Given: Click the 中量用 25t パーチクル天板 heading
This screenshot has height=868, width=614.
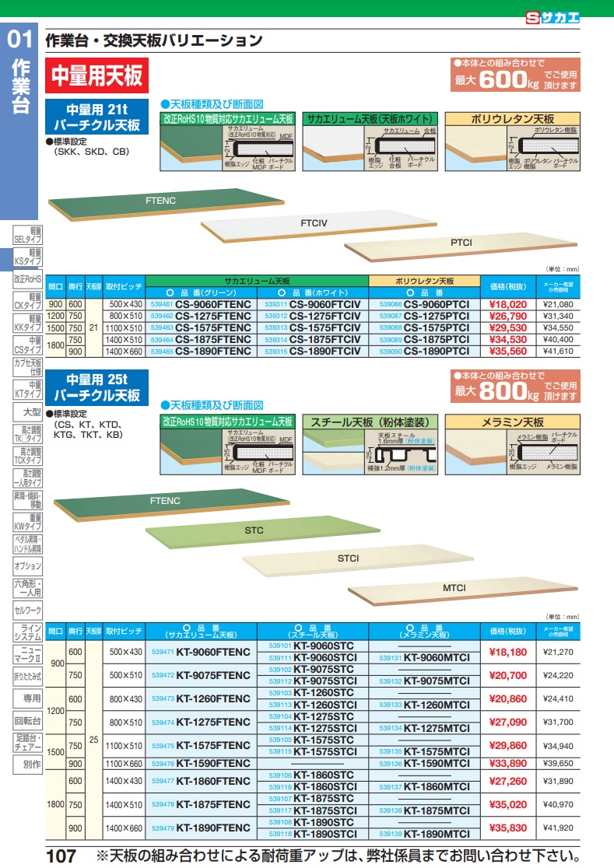Looking at the screenshot, I should tap(97, 387).
